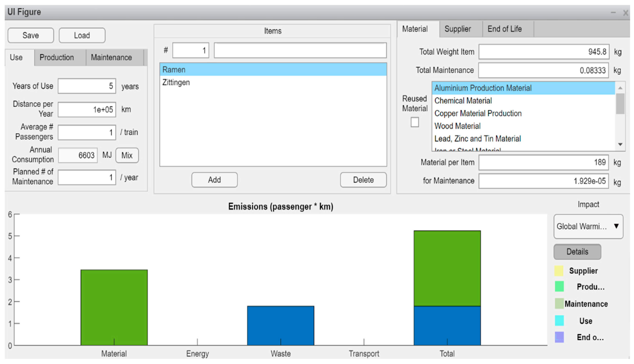
Task: Open the Impact dropdown menu
Action: (x=588, y=226)
